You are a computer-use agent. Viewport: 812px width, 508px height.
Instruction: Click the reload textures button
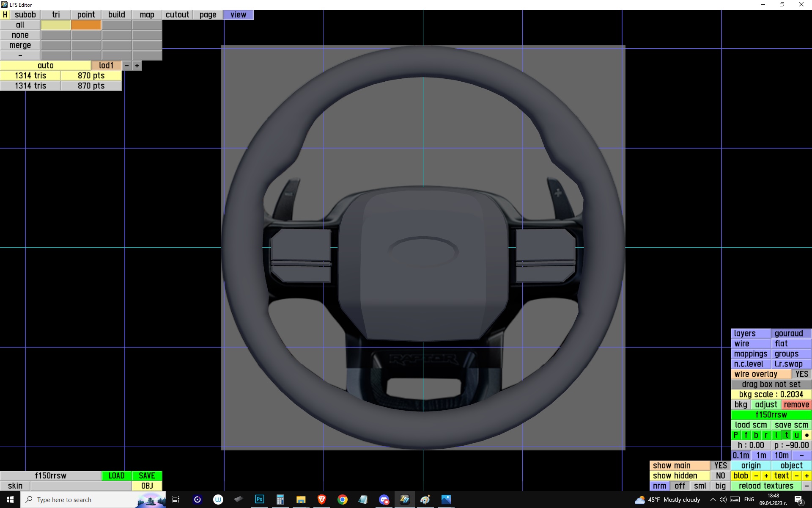[x=766, y=486]
